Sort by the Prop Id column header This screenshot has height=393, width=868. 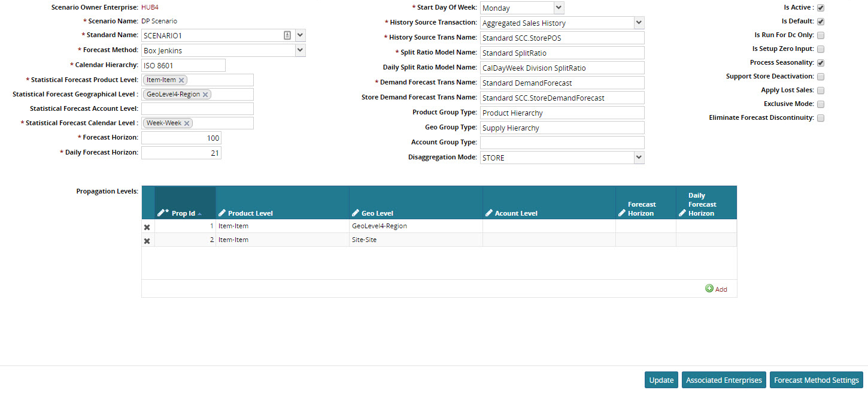click(x=185, y=203)
